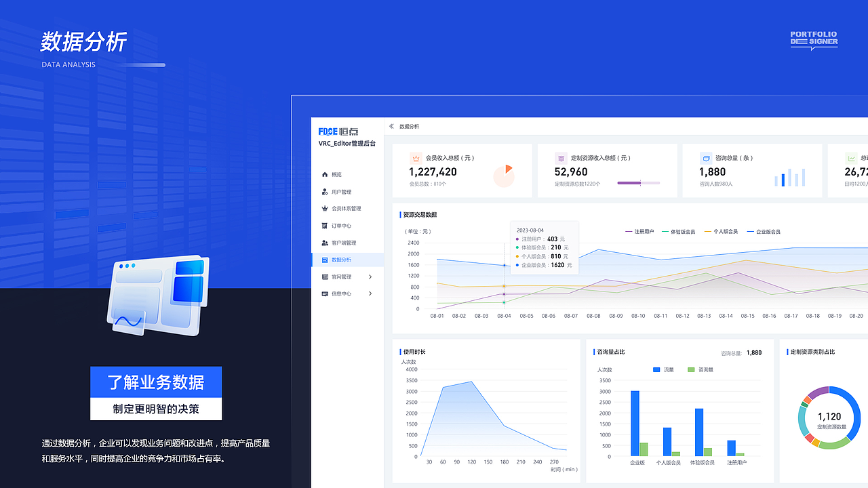Click 定制资源类别占比 section title

[812, 352]
